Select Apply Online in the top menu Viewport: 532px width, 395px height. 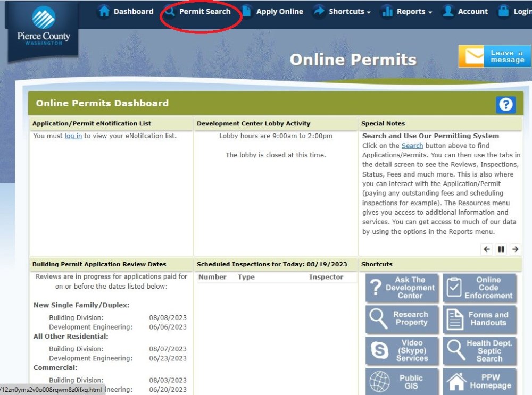[x=272, y=12]
